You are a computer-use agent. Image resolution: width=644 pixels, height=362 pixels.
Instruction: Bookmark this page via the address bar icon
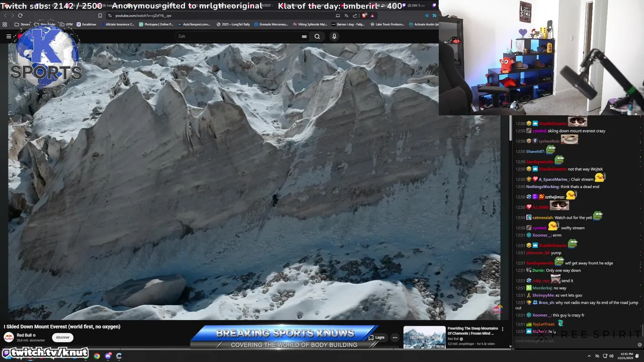point(100,16)
